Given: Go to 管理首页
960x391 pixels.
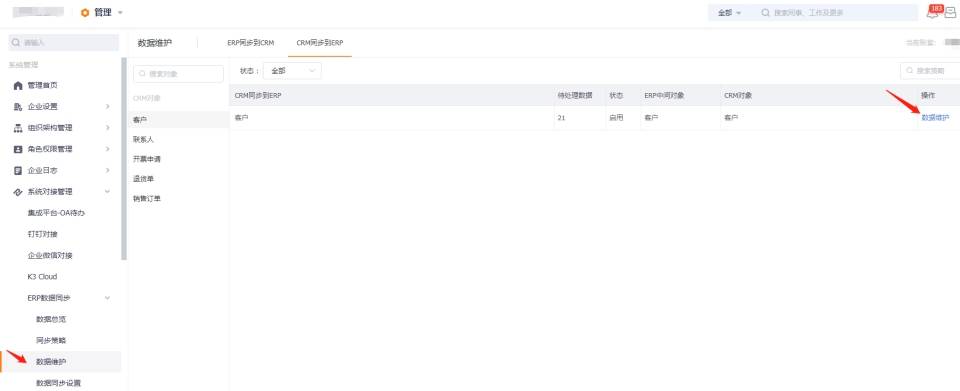Looking at the screenshot, I should [x=43, y=86].
